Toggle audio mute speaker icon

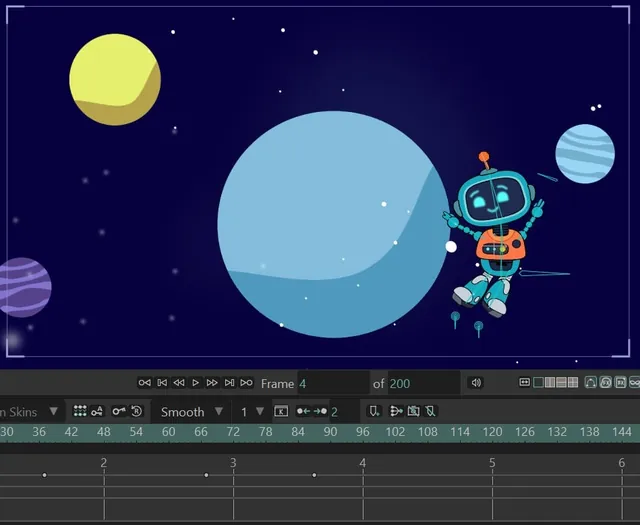tap(476, 383)
